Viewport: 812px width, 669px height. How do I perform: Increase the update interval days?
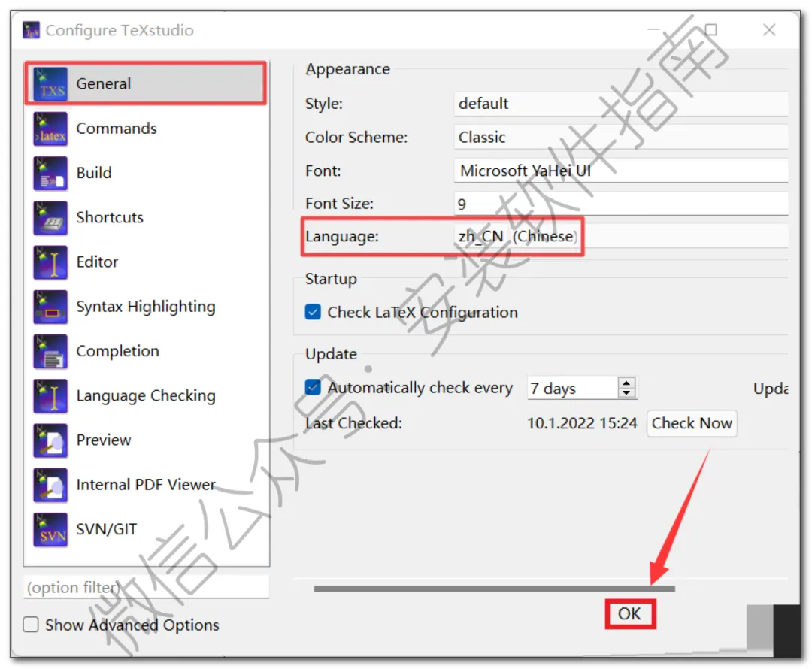click(626, 383)
